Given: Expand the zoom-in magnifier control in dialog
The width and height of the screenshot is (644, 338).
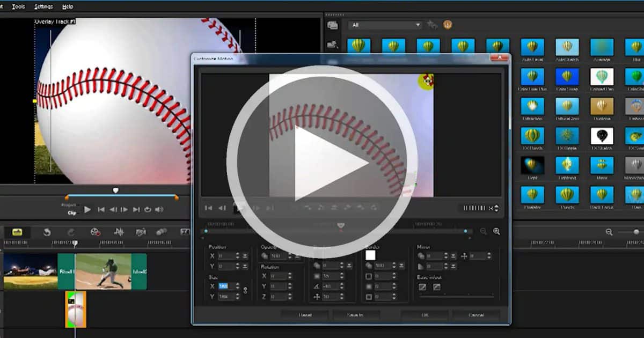Looking at the screenshot, I should 496,231.
